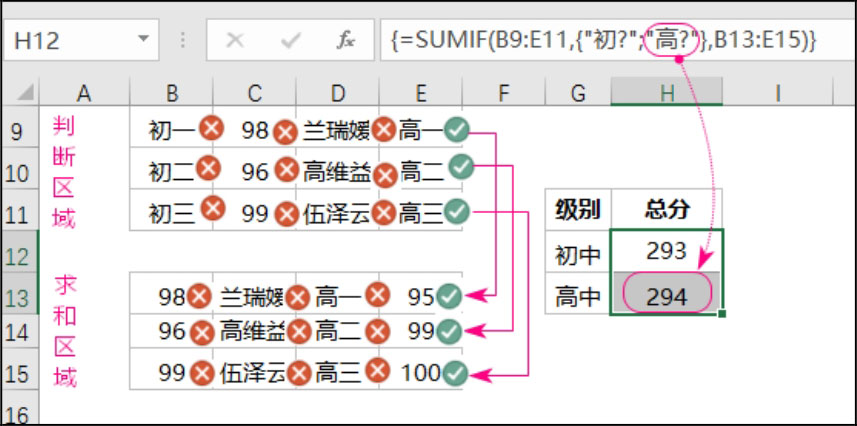Select column H header
The image size is (857, 426).
pos(667,93)
